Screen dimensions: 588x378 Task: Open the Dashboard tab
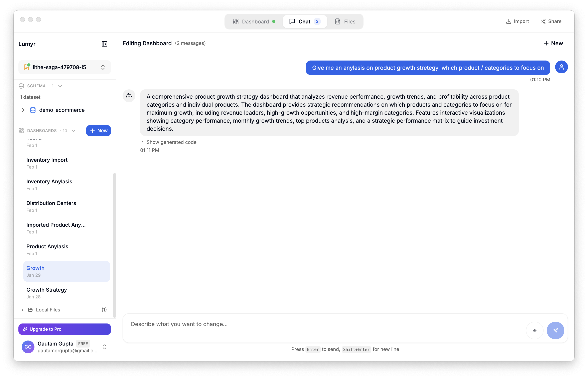pos(253,21)
